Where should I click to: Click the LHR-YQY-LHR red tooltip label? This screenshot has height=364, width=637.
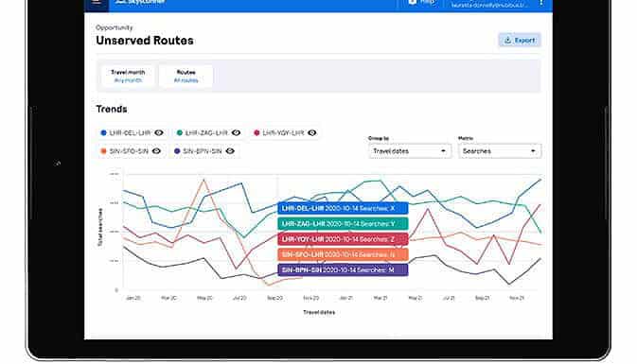tap(343, 239)
